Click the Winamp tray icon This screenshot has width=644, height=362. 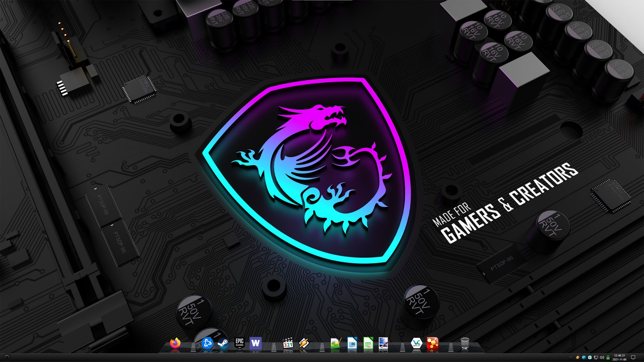[578, 357]
